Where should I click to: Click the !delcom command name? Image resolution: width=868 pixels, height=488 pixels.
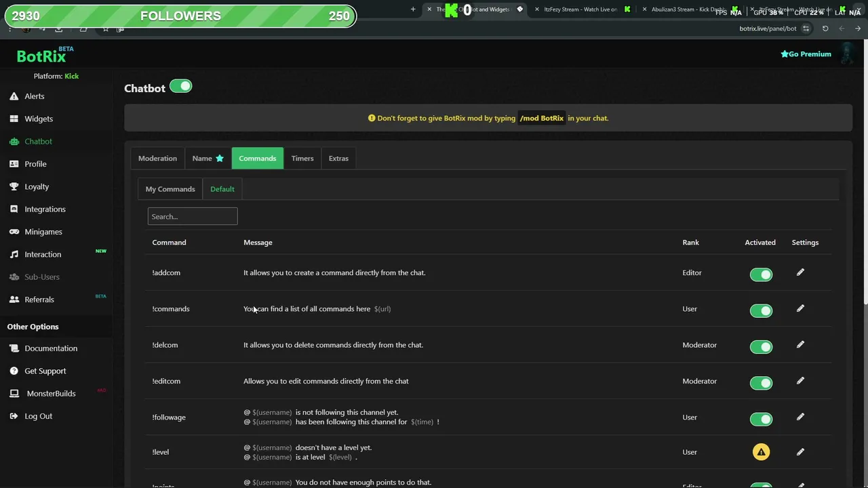(165, 344)
